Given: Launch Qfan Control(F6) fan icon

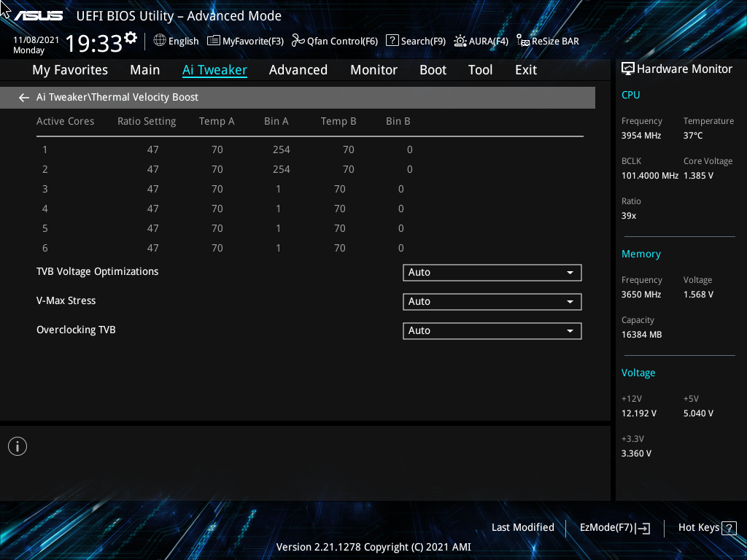Looking at the screenshot, I should [x=298, y=41].
